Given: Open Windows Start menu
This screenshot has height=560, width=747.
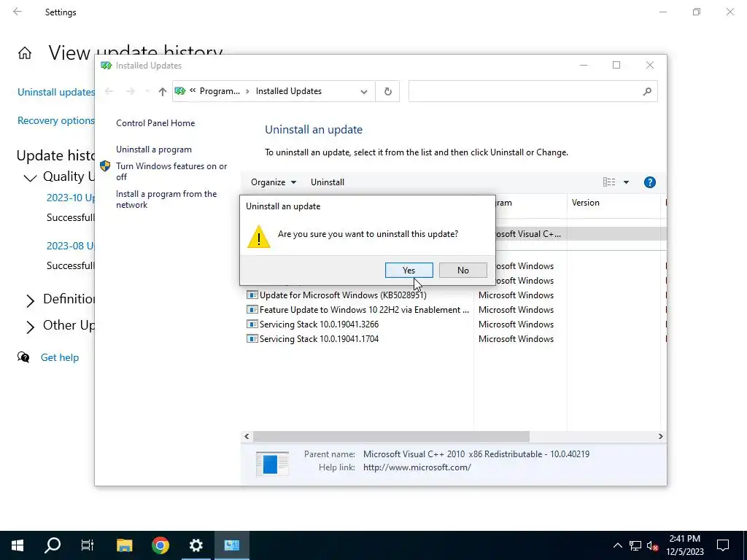Looking at the screenshot, I should point(18,545).
